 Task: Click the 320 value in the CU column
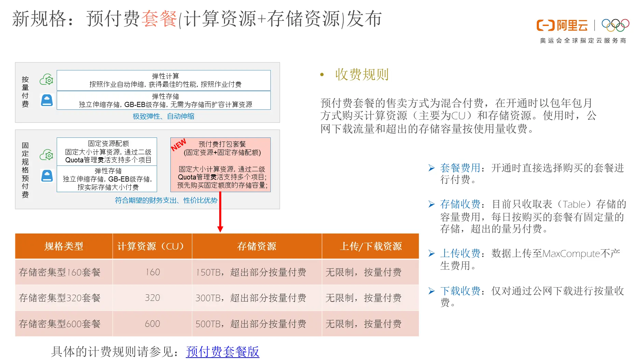pyautogui.click(x=152, y=298)
